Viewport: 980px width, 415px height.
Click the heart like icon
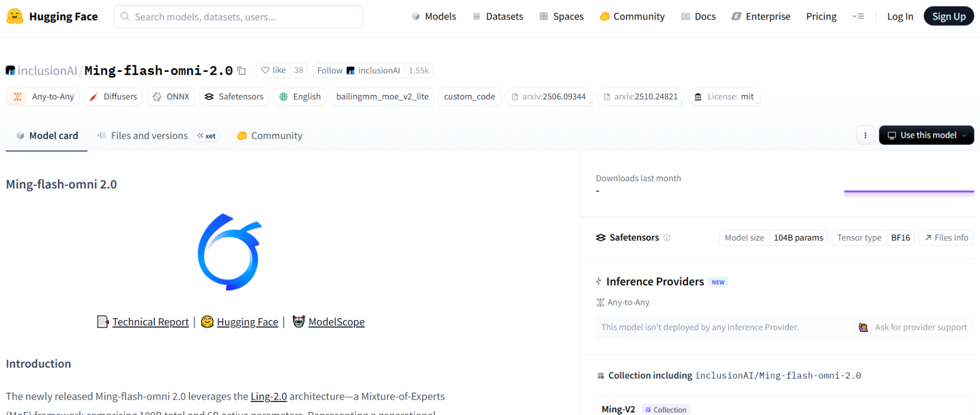[x=265, y=70]
